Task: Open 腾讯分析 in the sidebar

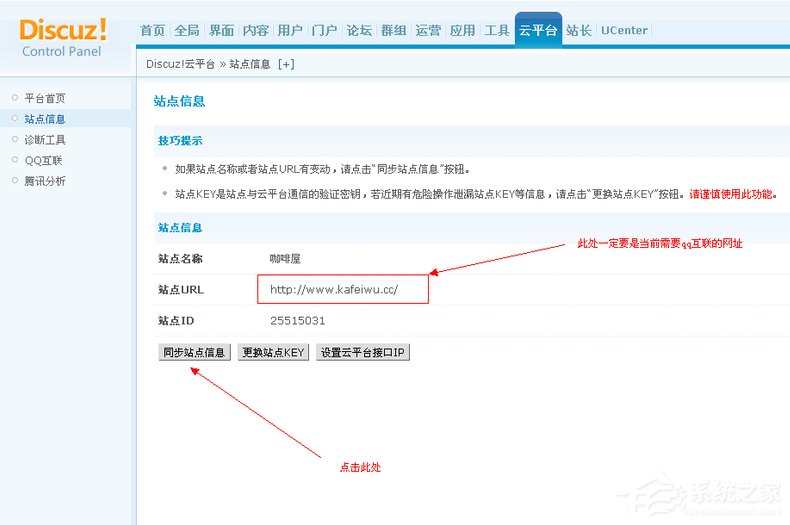Action: [45, 181]
